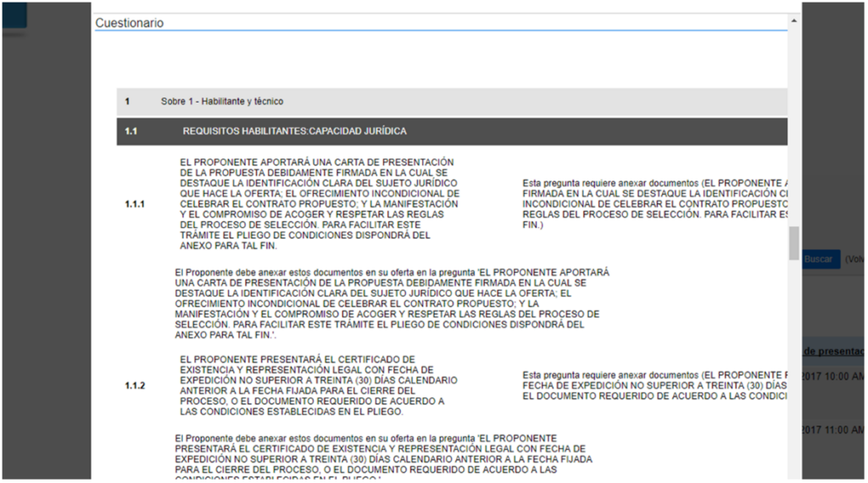868x483 pixels.
Task: Click the underlined 'de presentac' link in the background
Action: (x=833, y=351)
